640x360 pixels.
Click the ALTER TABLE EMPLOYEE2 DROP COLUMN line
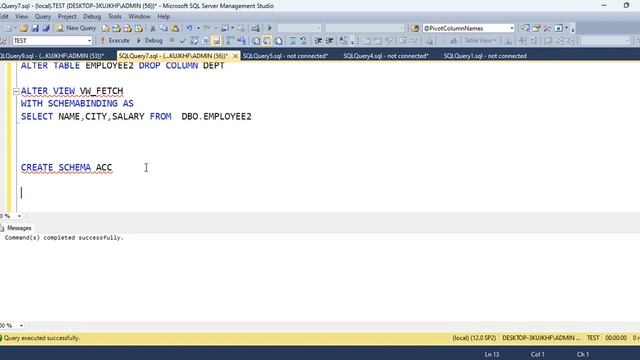pyautogui.click(x=122, y=65)
